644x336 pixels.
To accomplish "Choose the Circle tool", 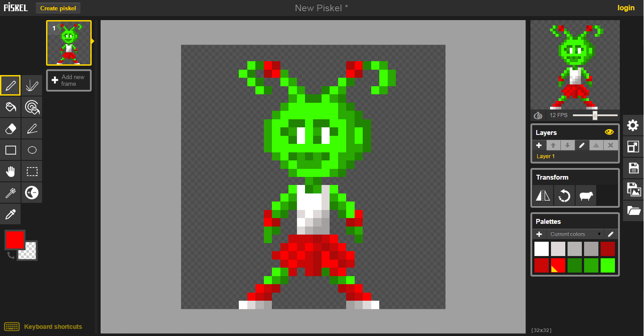I will [32, 150].
